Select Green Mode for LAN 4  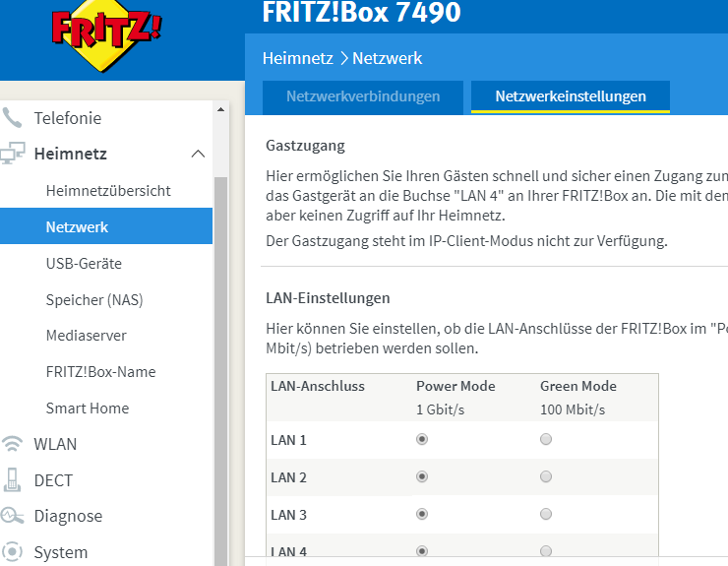546,551
